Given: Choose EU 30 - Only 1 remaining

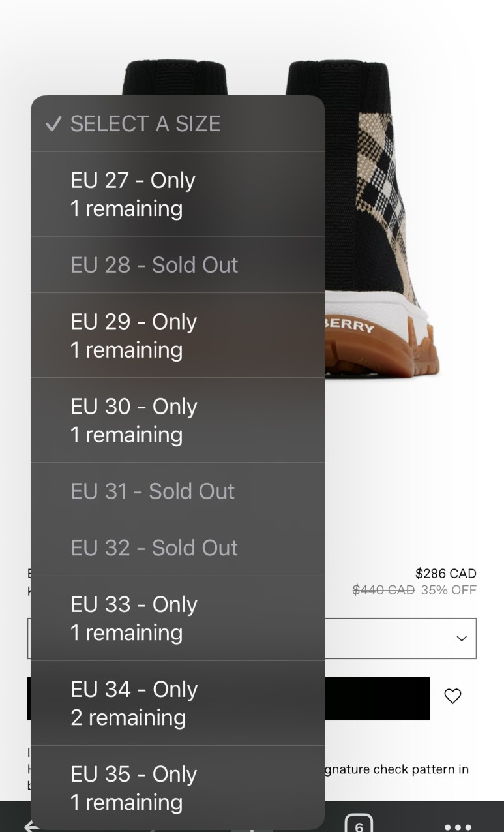Looking at the screenshot, I should 177,420.
